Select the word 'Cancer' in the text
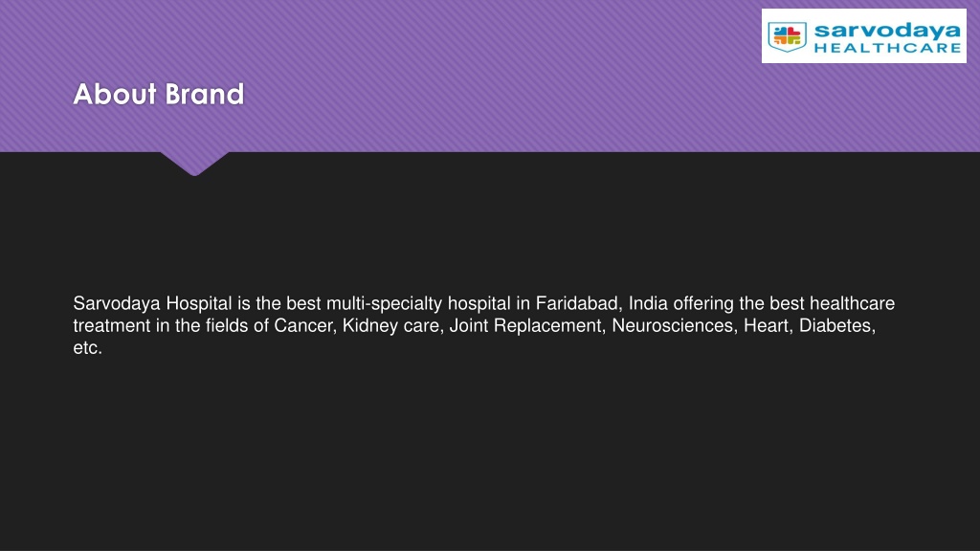Image resolution: width=980 pixels, height=551 pixels. point(303,325)
